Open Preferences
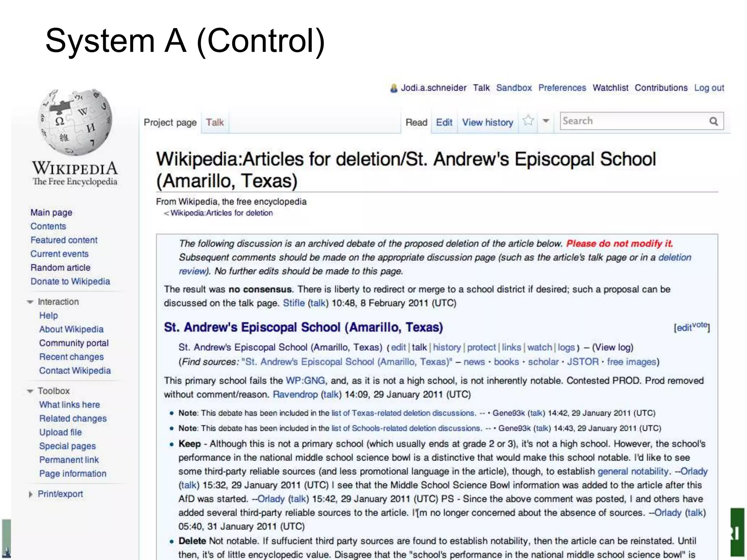747x560 pixels. click(x=562, y=88)
